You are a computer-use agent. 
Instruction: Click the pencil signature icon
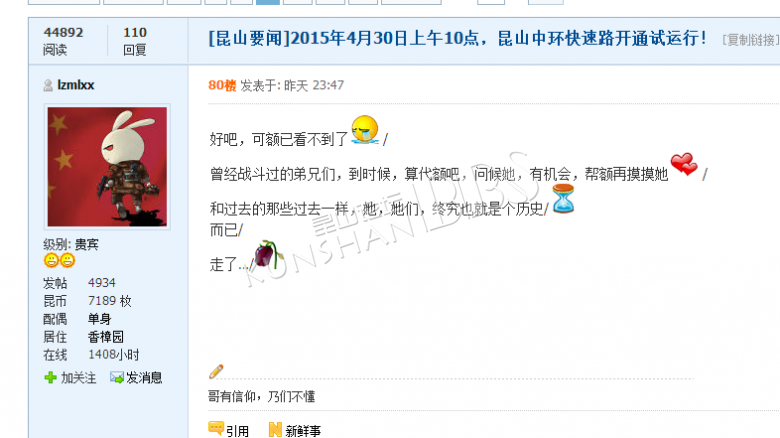pyautogui.click(x=216, y=371)
